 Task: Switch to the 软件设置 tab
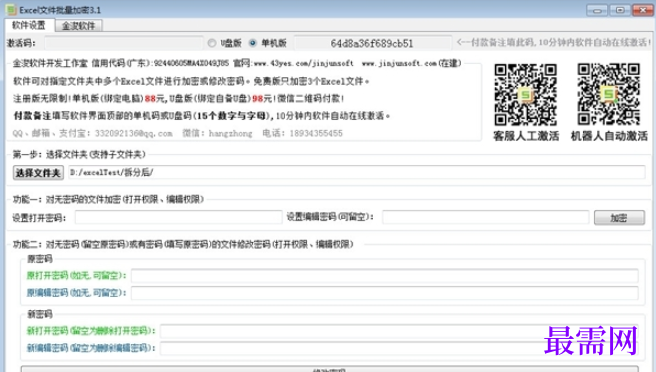pyautogui.click(x=28, y=26)
